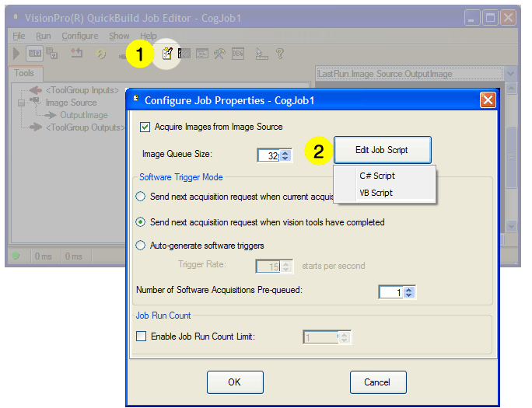The width and height of the screenshot is (532, 408).
Task: Open Configure Job Properties clipboard icon
Action: coord(167,54)
